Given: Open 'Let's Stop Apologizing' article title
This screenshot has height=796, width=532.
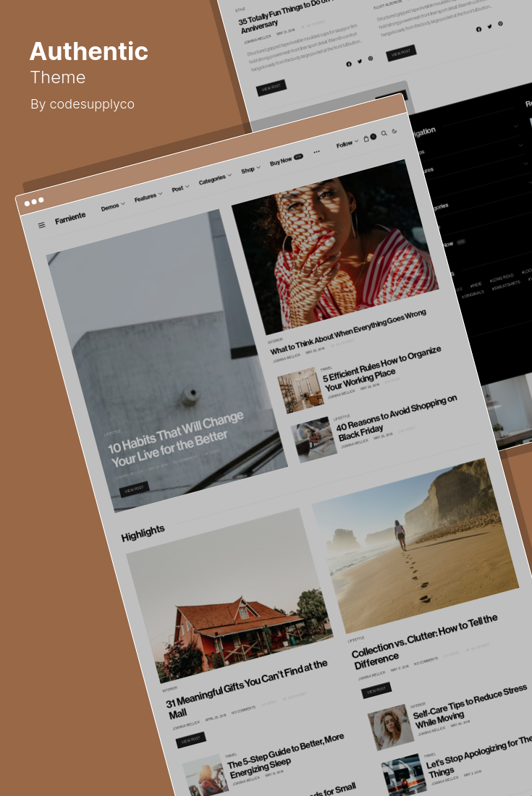Looking at the screenshot, I should coord(478,755).
